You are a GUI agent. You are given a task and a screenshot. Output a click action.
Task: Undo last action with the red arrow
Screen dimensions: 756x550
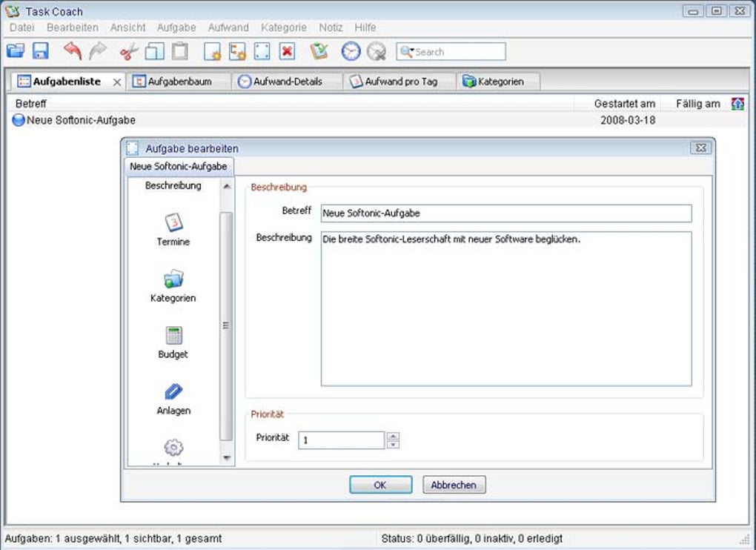pyautogui.click(x=71, y=49)
